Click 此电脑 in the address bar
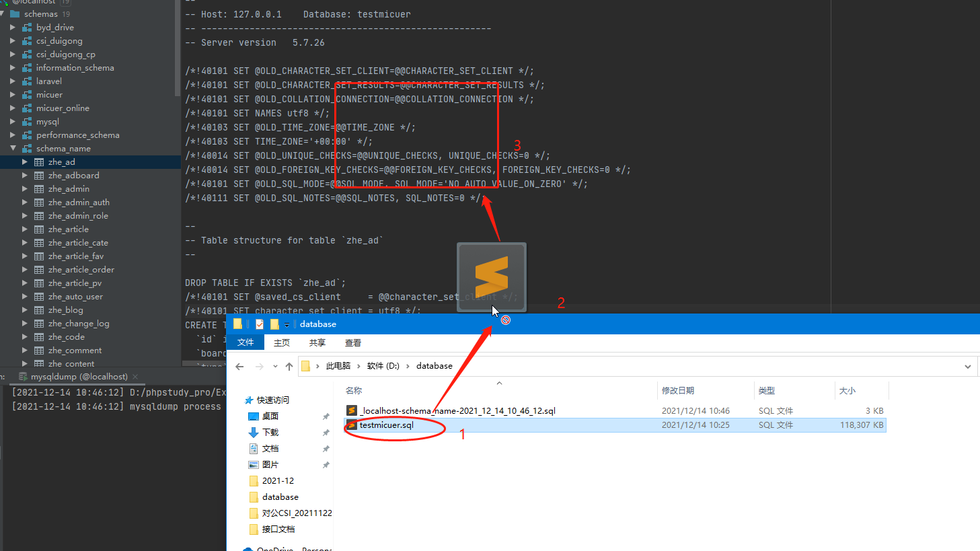The width and height of the screenshot is (980, 551). coord(338,366)
